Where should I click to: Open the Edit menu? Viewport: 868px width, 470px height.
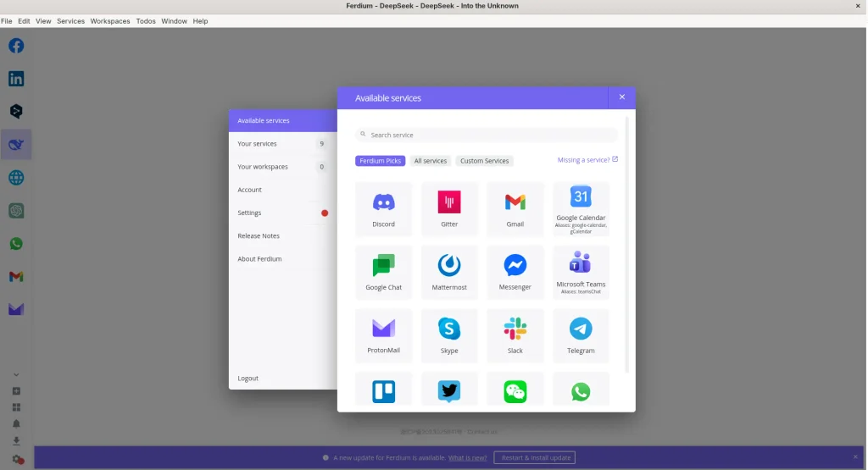tap(24, 21)
